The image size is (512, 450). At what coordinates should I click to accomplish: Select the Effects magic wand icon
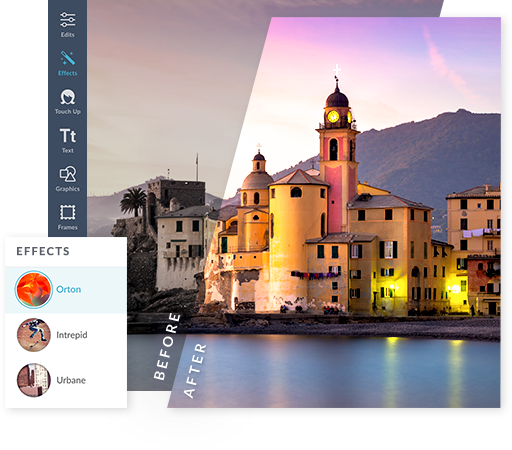tap(68, 58)
